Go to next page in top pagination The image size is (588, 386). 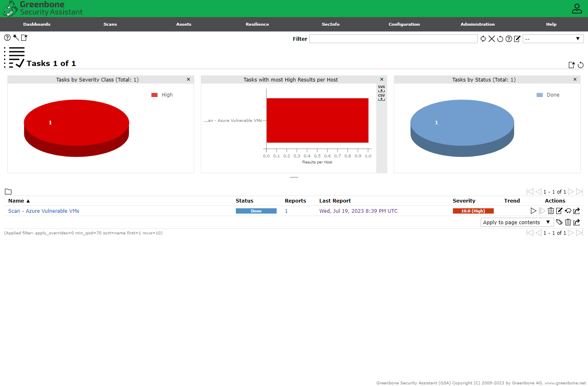click(x=571, y=192)
